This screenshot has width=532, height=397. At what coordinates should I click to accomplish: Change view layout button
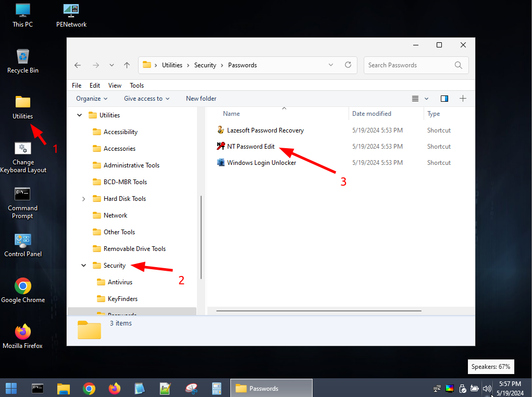coord(415,99)
